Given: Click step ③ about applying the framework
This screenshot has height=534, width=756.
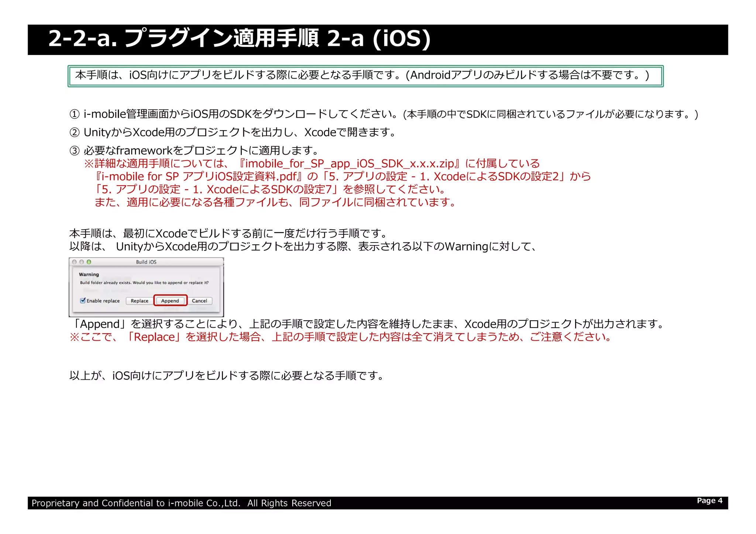Looking at the screenshot, I should (x=194, y=150).
